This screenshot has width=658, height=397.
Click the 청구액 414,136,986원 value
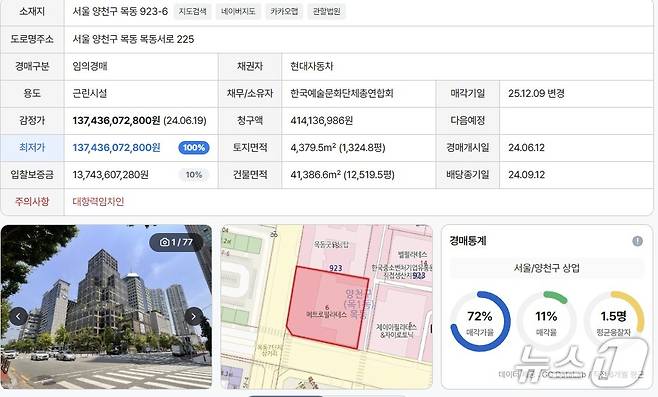click(321, 121)
